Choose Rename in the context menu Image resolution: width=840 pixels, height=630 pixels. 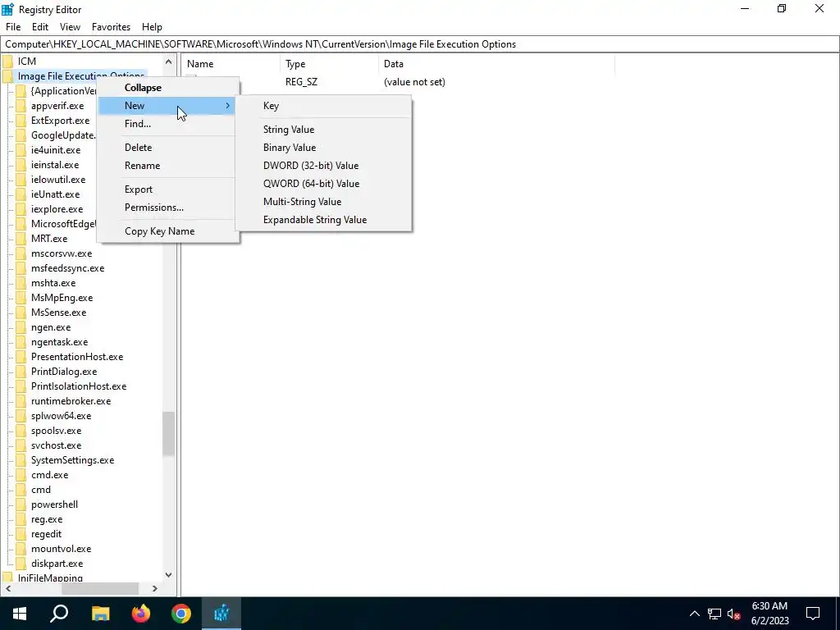(167, 166)
